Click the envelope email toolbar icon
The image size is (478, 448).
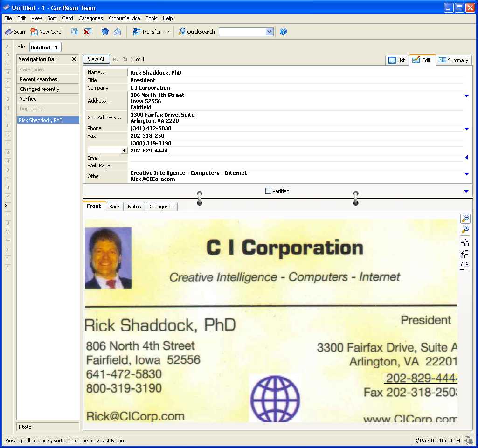[x=118, y=32]
